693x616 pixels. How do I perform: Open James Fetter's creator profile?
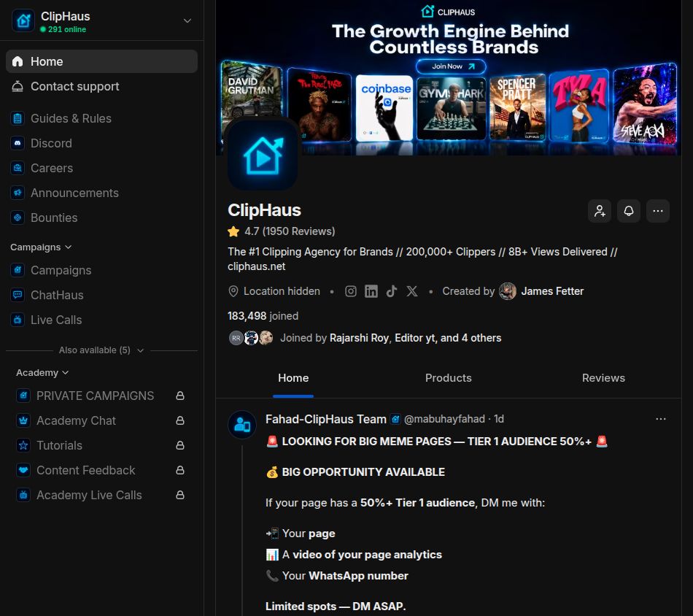(x=552, y=291)
